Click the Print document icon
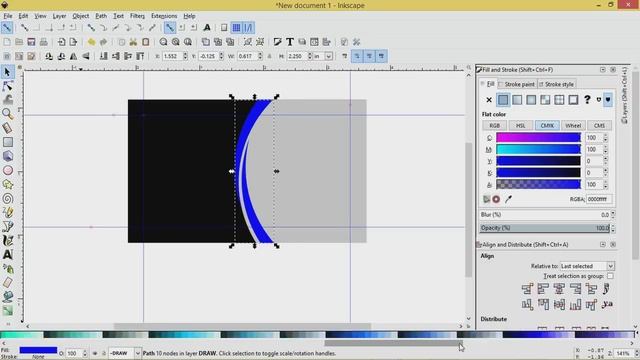Image resolution: width=640 pixels, height=360 pixels. click(44, 42)
